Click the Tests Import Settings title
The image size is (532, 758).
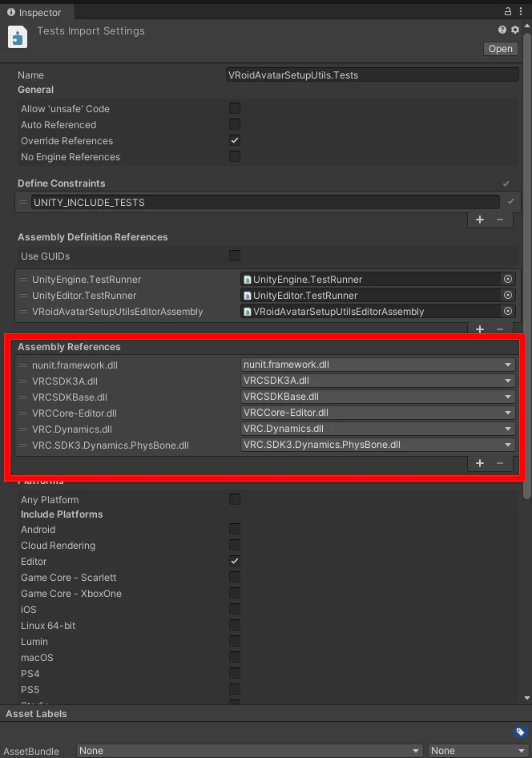(91, 31)
